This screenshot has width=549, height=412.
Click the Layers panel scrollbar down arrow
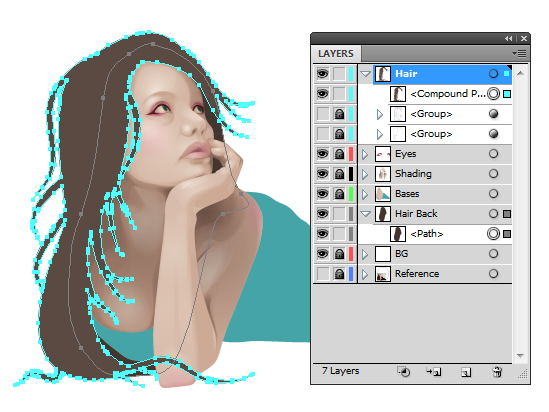(x=520, y=356)
